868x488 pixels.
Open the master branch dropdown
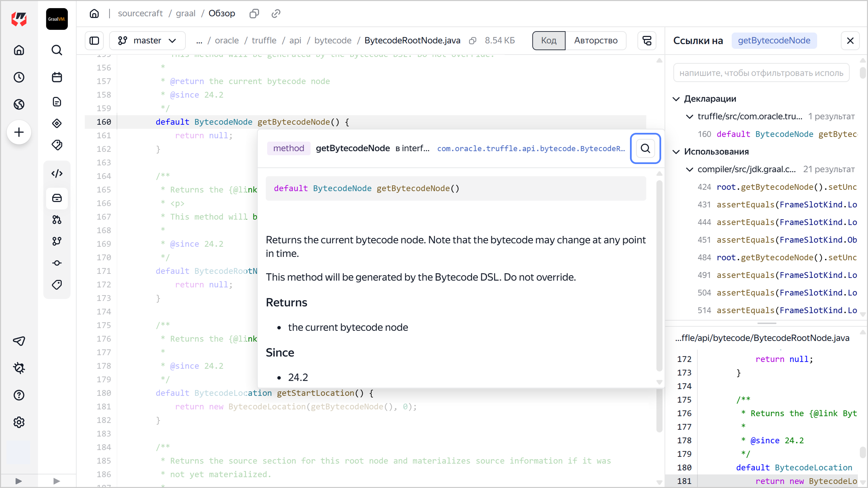coord(147,40)
